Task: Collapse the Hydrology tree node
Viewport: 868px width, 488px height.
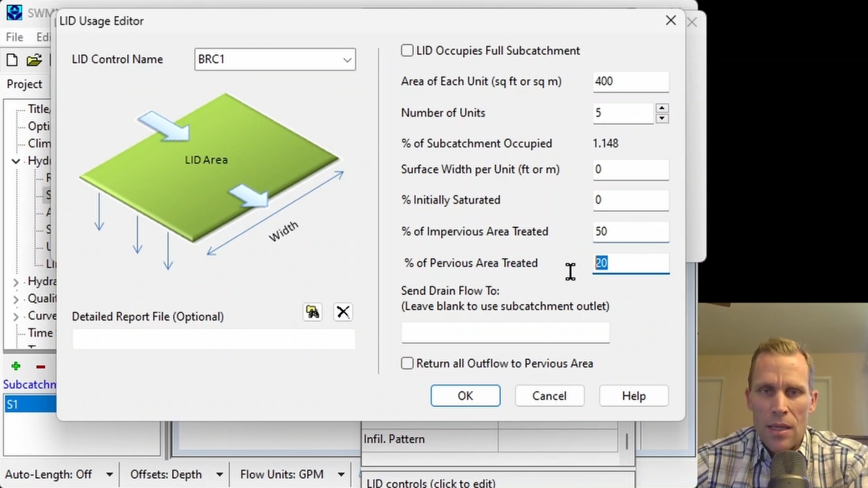Action: point(16,161)
